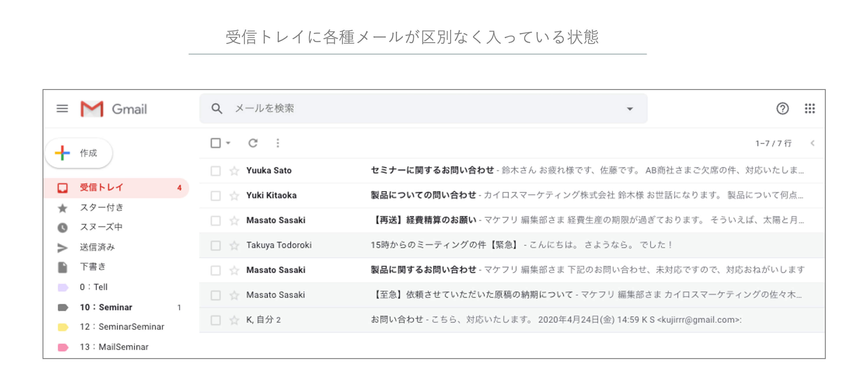Star the 【至急】依頼させていただいた原稿 email
The height and width of the screenshot is (381, 868).
pos(234,295)
